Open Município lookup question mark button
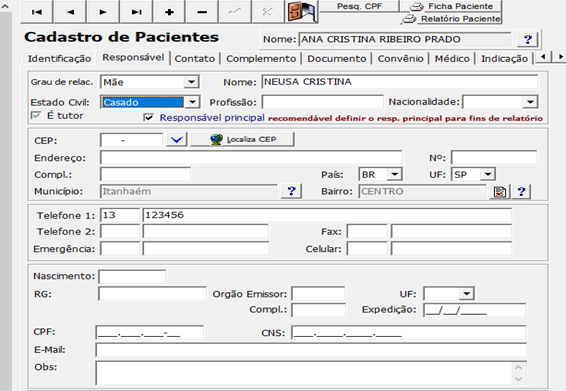 pos(292,191)
